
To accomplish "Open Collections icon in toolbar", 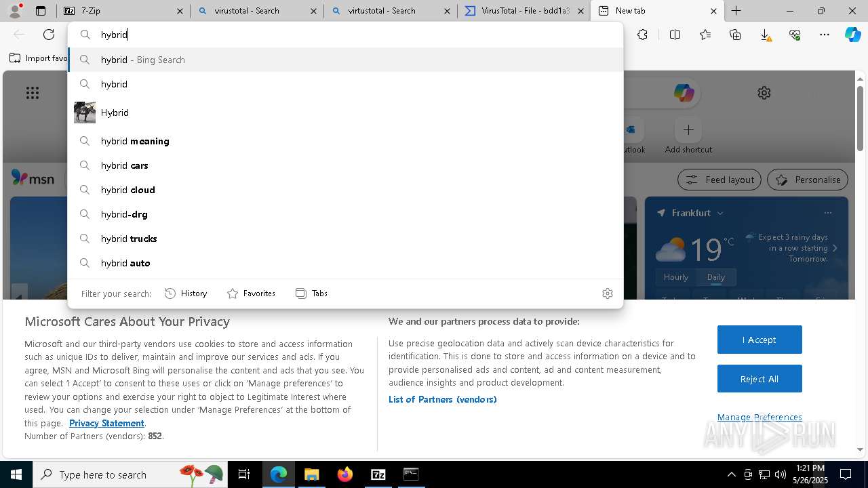I will [x=735, y=35].
